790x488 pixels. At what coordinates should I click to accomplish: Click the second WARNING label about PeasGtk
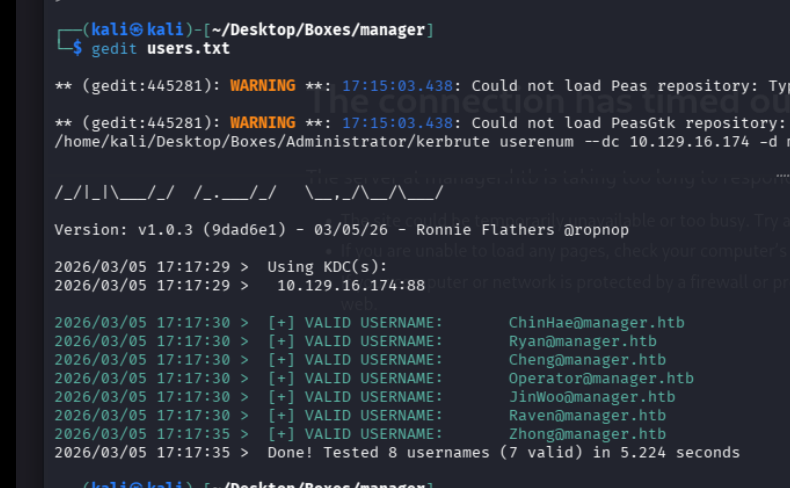coord(262,123)
